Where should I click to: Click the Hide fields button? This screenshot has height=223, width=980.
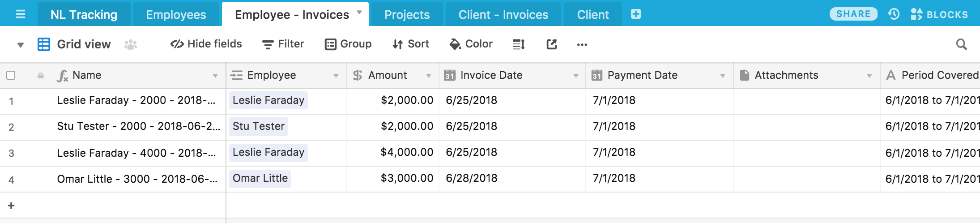tap(206, 44)
